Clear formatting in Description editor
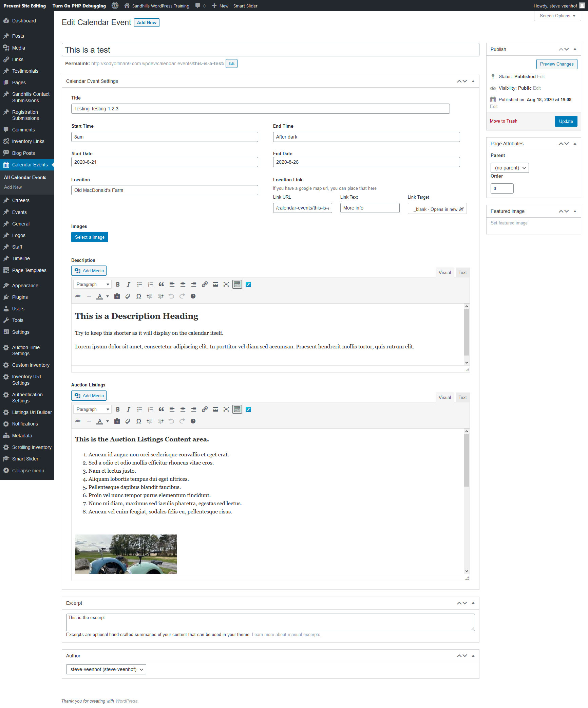 click(128, 296)
